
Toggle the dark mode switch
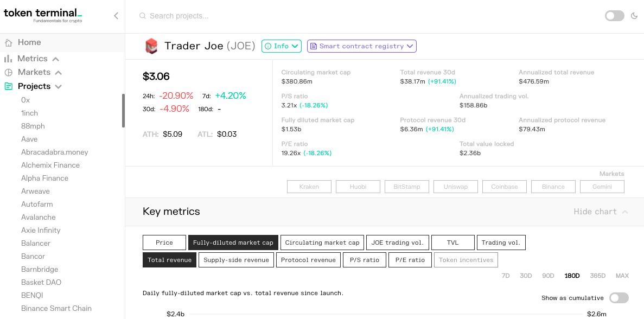pos(614,16)
